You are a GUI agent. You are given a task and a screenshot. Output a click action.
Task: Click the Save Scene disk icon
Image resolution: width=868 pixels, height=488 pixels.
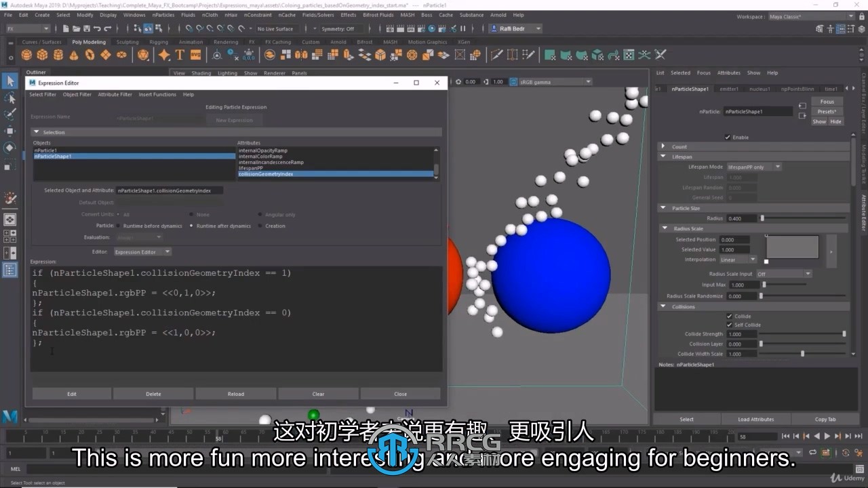tap(85, 28)
